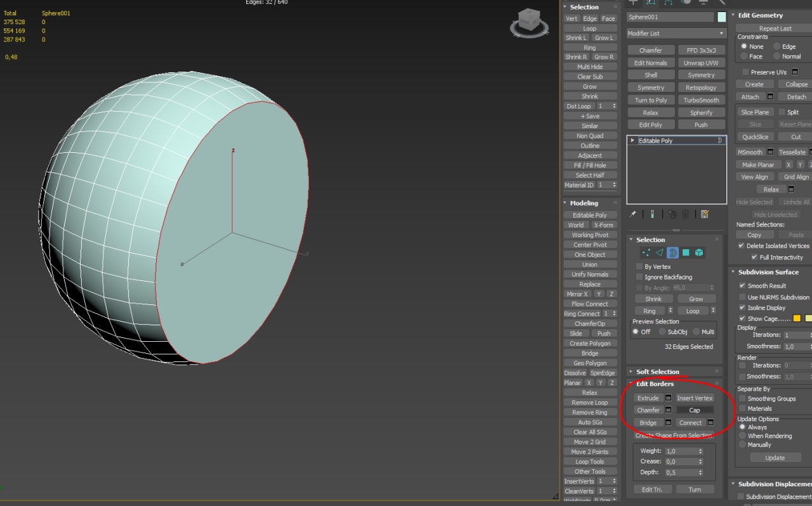Open the Modifier List dropdown
The width and height of the screenshot is (812, 506).
point(676,33)
